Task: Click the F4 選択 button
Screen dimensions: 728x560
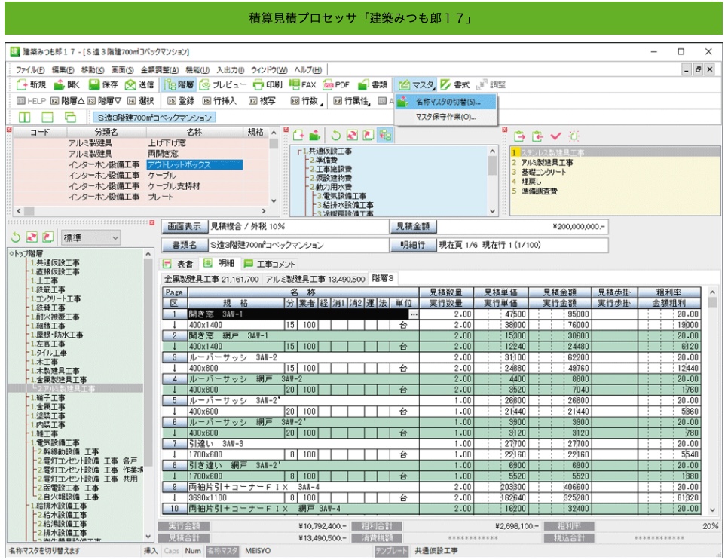Action: pos(141,101)
